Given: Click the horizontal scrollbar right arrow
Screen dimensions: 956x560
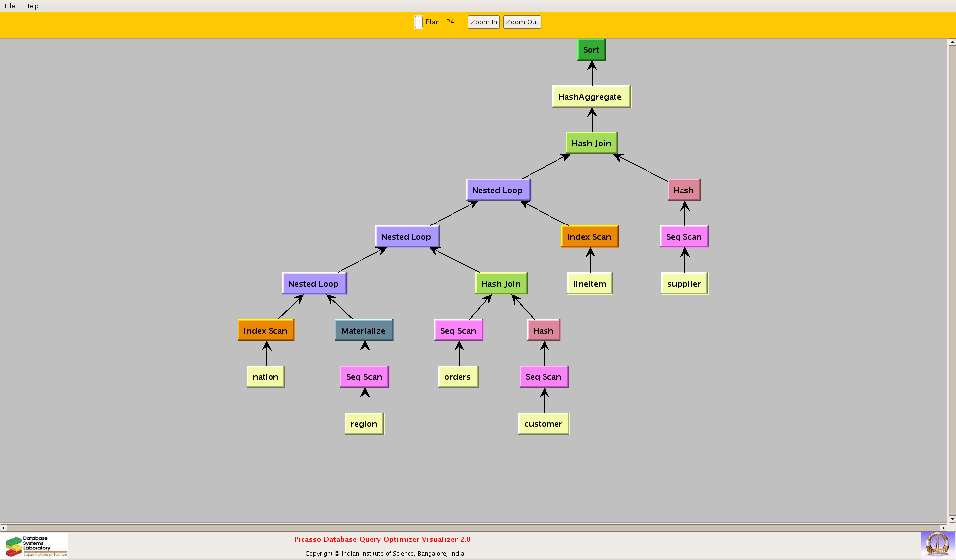Looking at the screenshot, I should (x=943, y=528).
